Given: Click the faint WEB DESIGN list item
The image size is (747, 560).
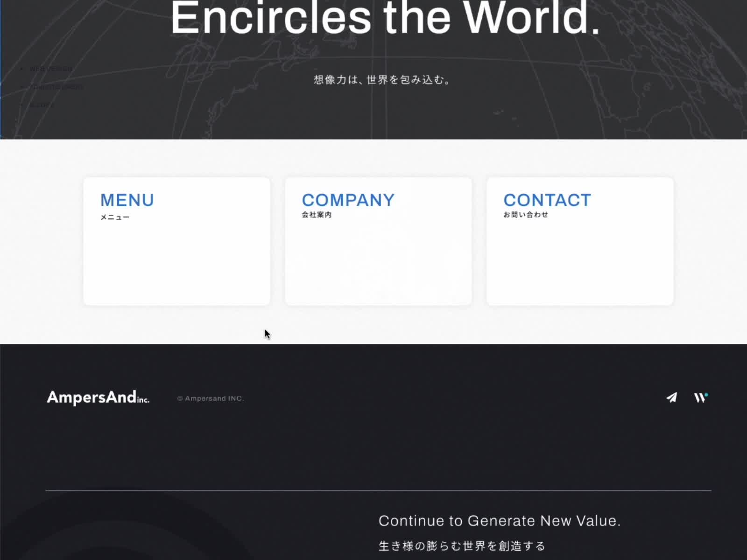Looking at the screenshot, I should [50, 69].
